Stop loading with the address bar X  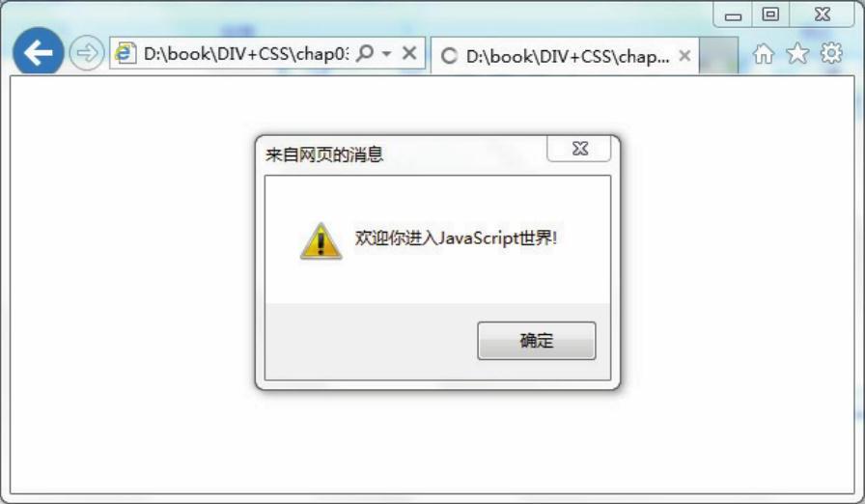tap(409, 53)
